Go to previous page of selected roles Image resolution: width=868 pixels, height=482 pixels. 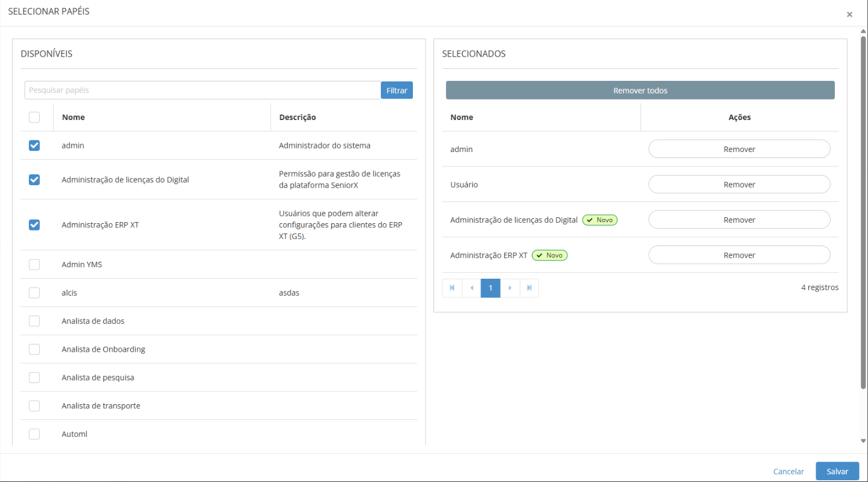point(471,288)
